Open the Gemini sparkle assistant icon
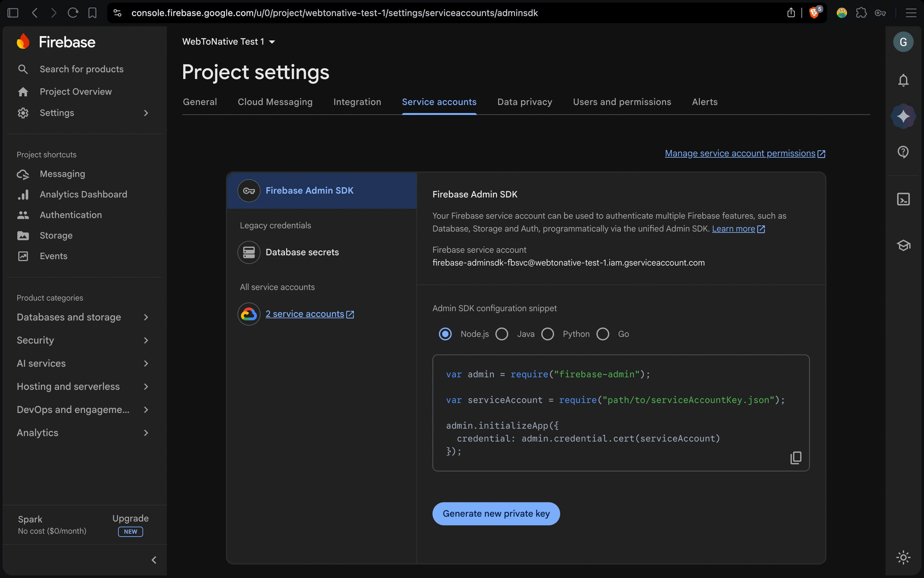 pyautogui.click(x=903, y=116)
